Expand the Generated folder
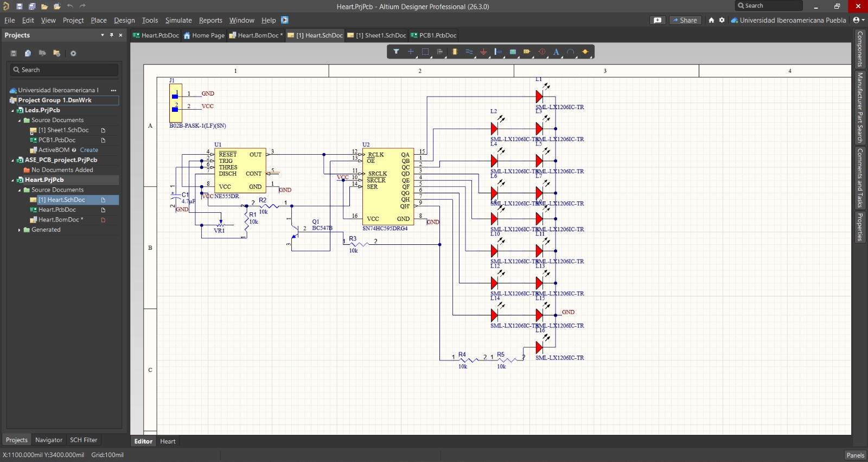868x462 pixels. [x=20, y=230]
